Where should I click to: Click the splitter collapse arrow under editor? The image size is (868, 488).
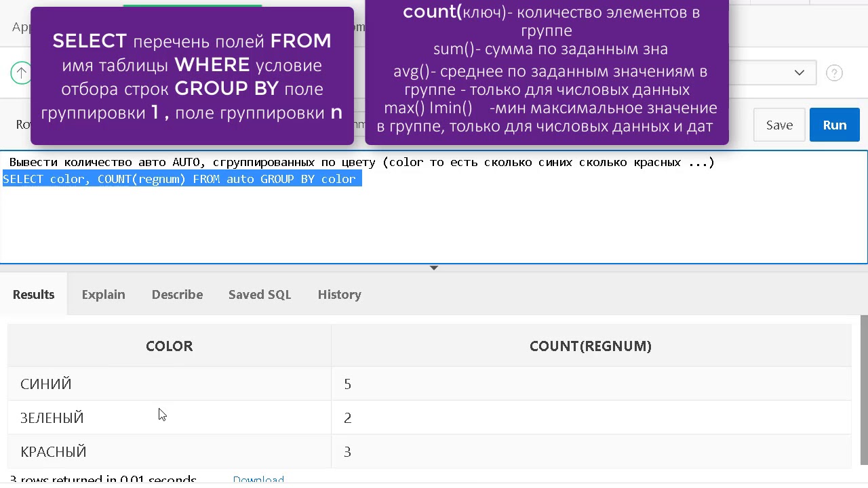pos(434,268)
